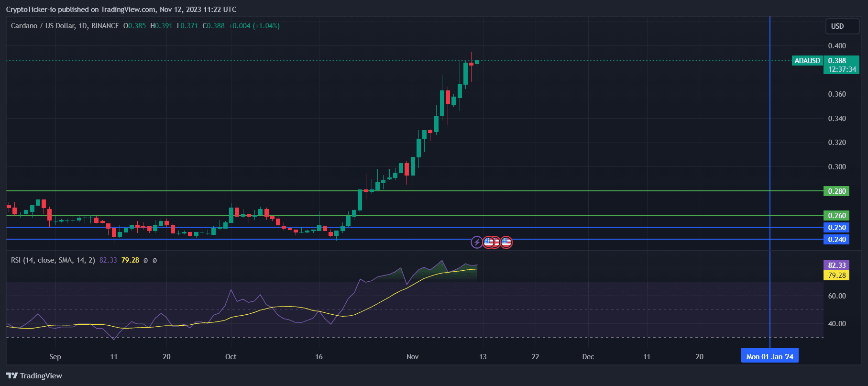Screen dimensions: 868x386
Task: Click the purple lightning bolt event icon
Action: [477, 243]
